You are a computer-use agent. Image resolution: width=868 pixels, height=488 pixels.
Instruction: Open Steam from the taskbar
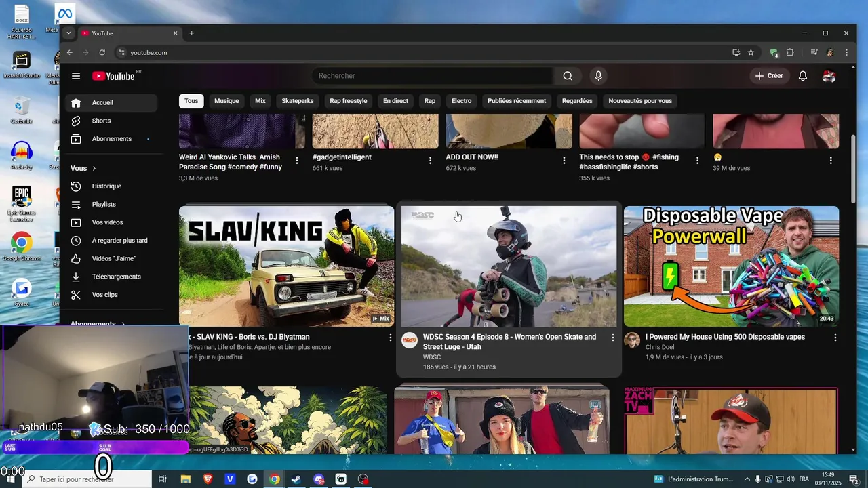click(x=296, y=479)
